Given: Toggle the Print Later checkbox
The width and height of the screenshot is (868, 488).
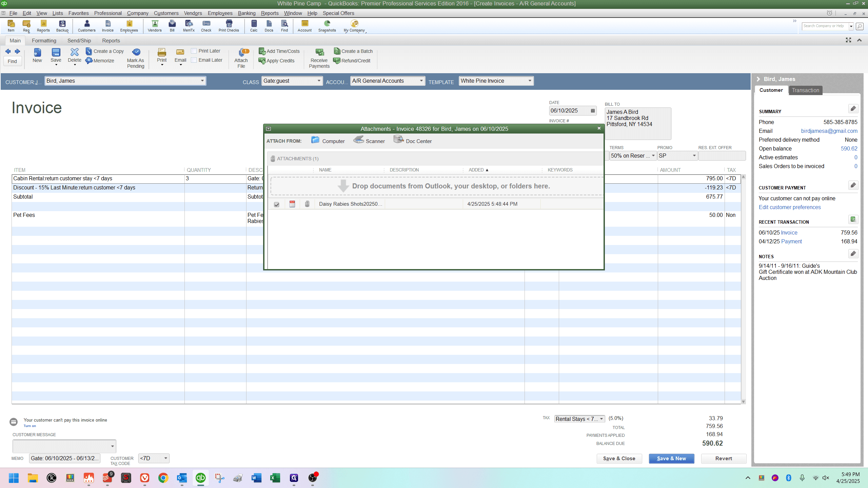Looking at the screenshot, I should [x=194, y=51].
